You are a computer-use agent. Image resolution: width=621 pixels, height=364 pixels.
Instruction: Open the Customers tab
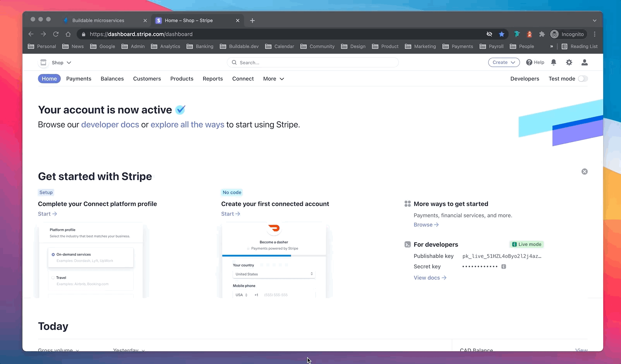coord(147,79)
